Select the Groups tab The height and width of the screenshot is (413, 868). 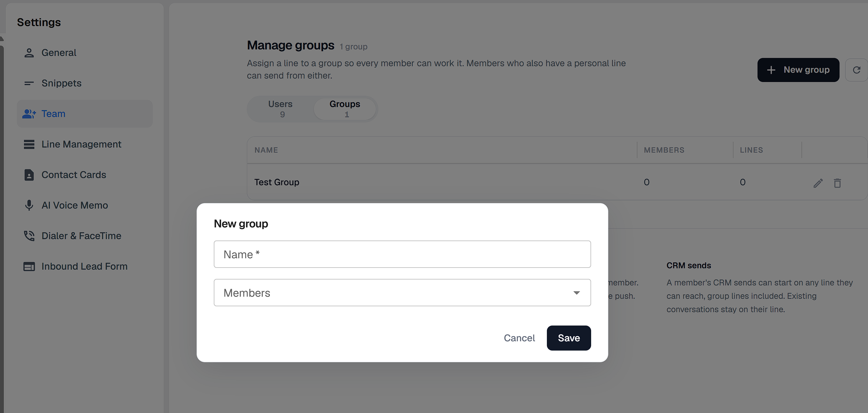pos(345,109)
